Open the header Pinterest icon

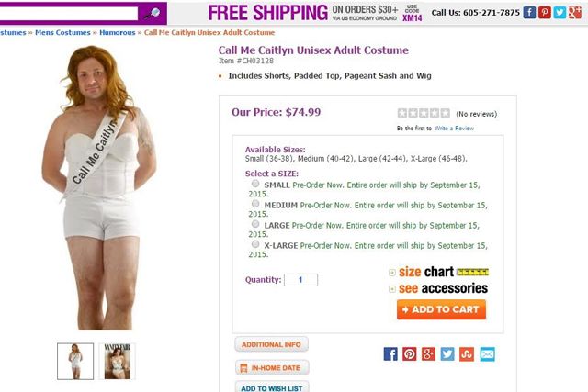(x=545, y=13)
